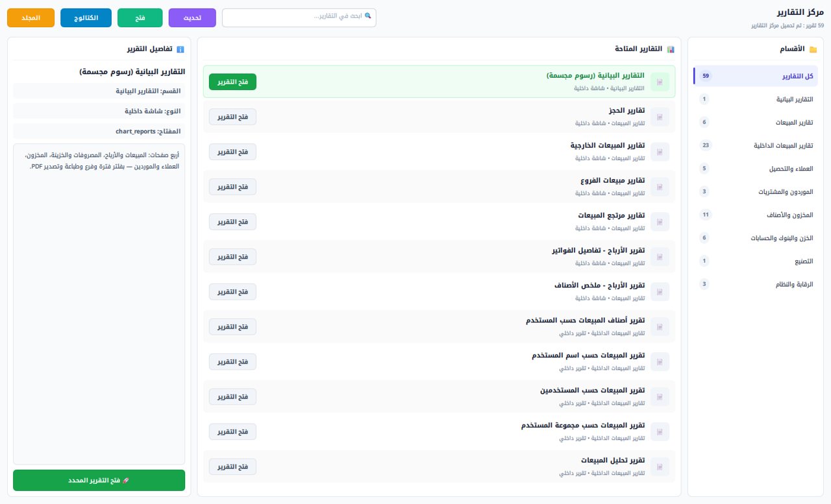The height and width of the screenshot is (504, 831).
Task: Click the info icon of تفاصيل التقرير
Action: (x=180, y=49)
